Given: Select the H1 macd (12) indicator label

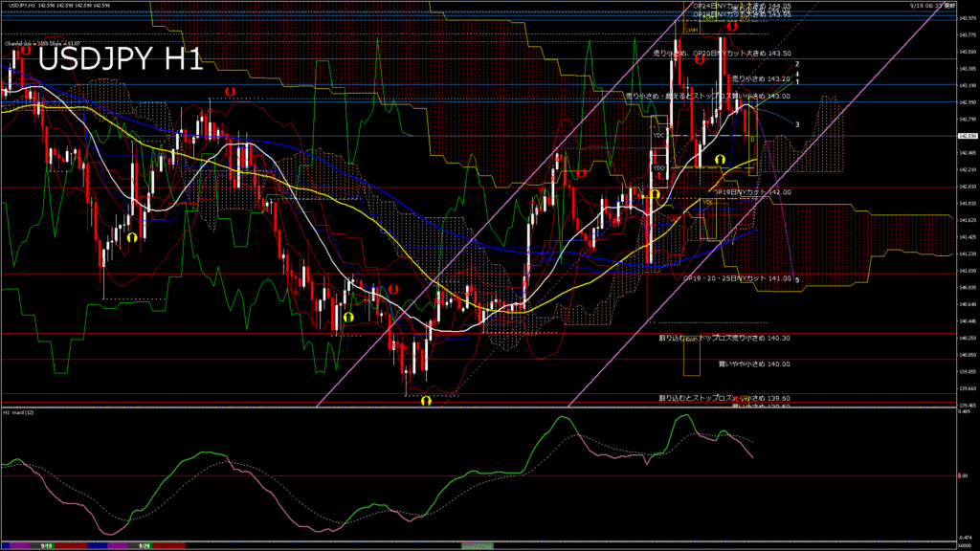Looking at the screenshot, I should coord(19,412).
